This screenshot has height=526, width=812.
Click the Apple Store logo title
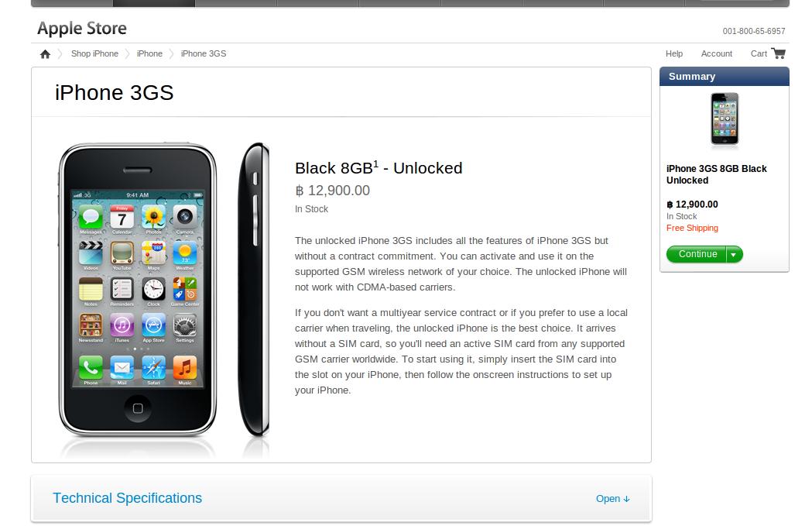[82, 29]
